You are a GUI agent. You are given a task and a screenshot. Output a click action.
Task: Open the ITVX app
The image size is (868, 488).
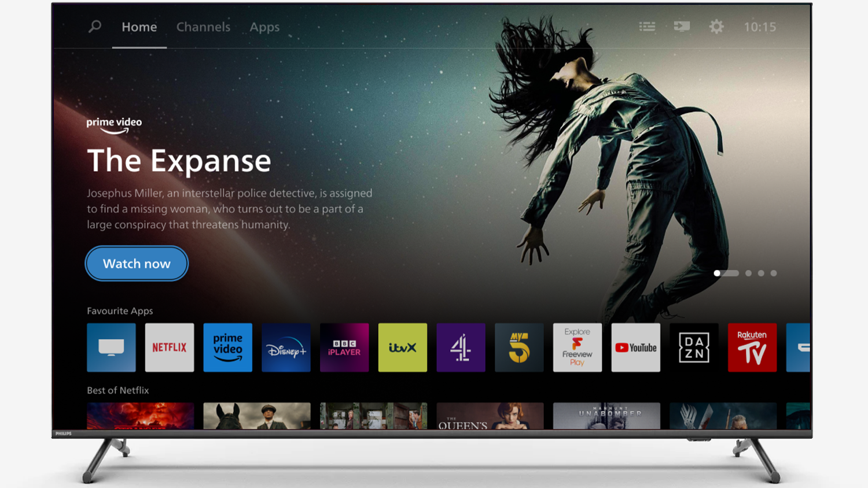403,347
